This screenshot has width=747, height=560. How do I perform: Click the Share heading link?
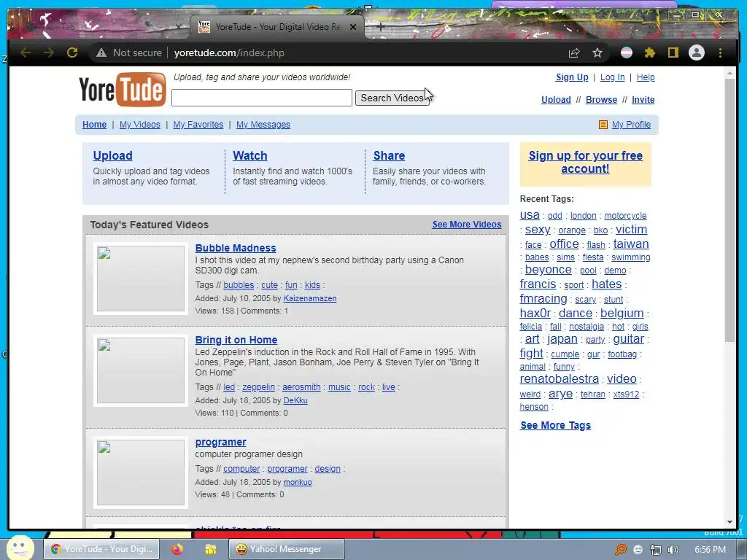(x=390, y=156)
